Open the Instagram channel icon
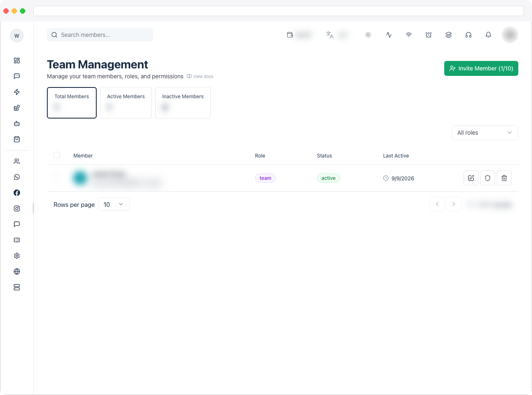Viewport: 532px width, 395px height. (x=17, y=208)
